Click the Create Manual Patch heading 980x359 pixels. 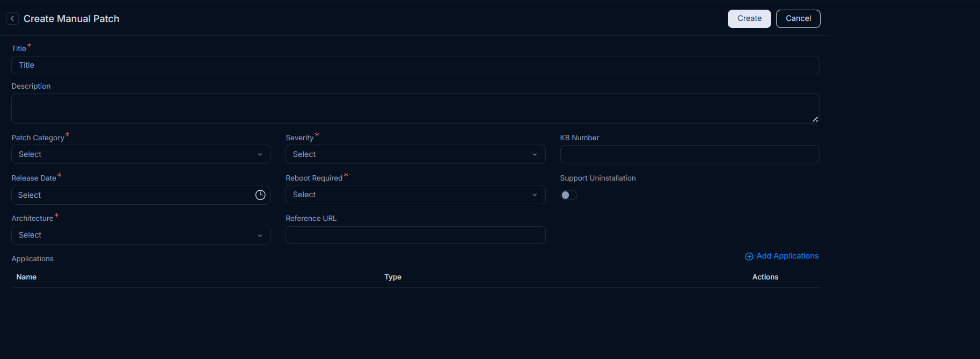(71, 19)
